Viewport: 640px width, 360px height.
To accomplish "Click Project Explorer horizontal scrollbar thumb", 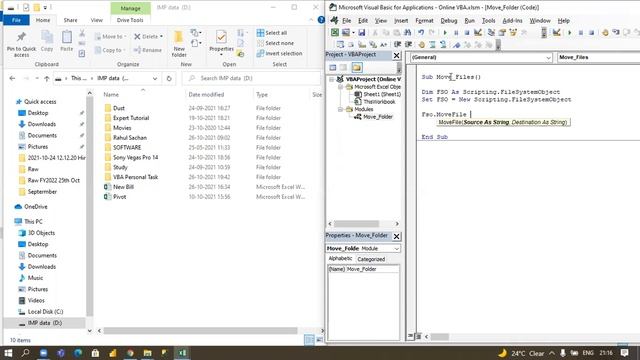I will [356, 224].
